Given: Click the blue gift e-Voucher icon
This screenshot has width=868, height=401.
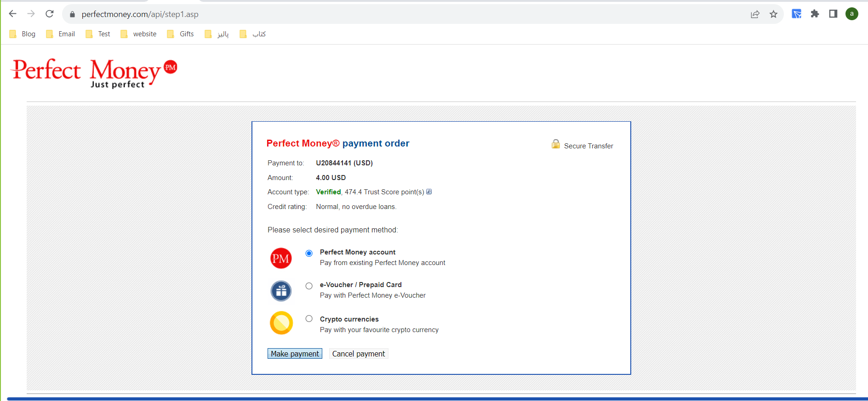Looking at the screenshot, I should click(281, 291).
